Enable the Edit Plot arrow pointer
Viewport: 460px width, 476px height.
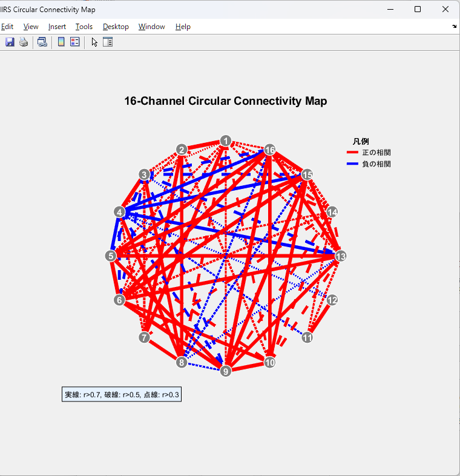tap(94, 42)
